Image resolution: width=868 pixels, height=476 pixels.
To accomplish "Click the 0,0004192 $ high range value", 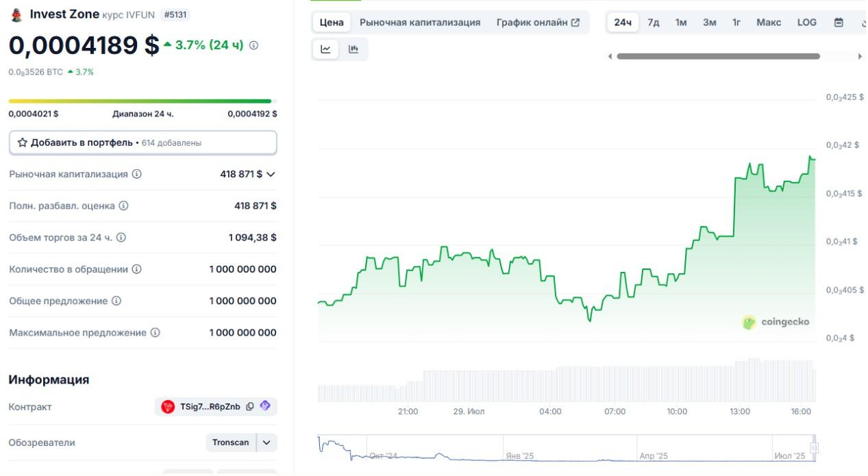I will (252, 114).
